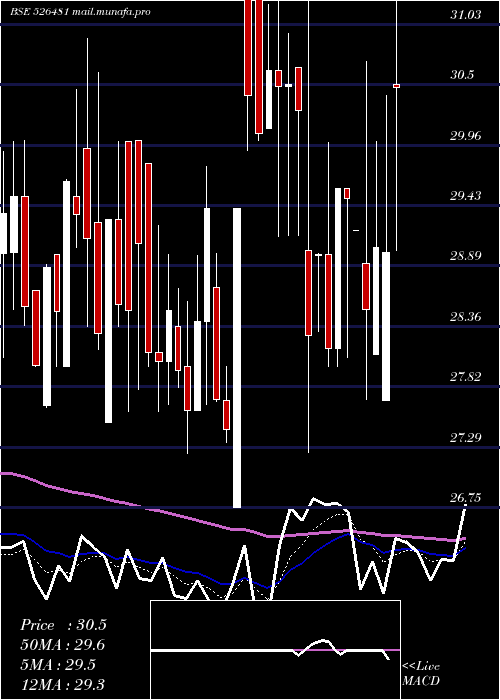This screenshot has height=700, width=500.
Task: Click the 27.82 price axis label
Action: click(466, 376)
